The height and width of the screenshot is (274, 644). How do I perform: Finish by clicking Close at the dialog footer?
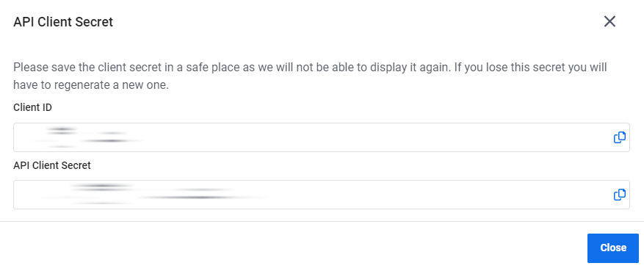tap(612, 248)
